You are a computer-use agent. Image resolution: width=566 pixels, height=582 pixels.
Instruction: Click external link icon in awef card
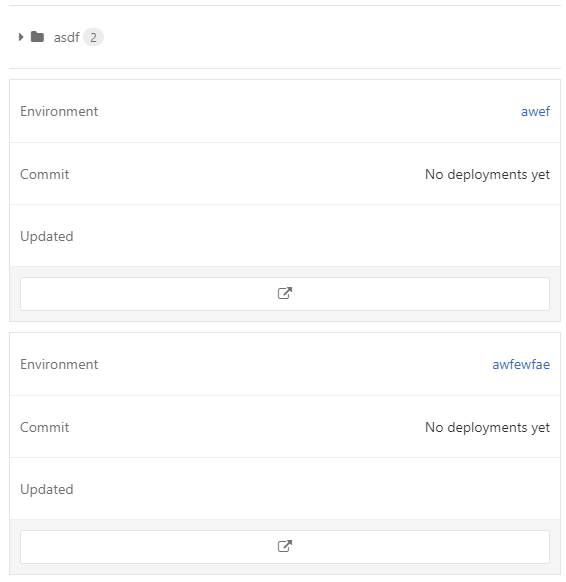[x=285, y=294]
